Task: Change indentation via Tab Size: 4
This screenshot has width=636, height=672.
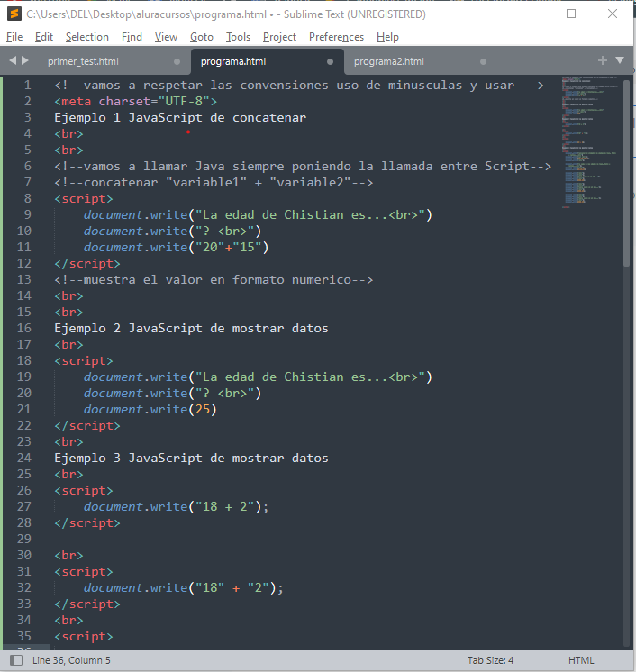Action: pos(490,660)
